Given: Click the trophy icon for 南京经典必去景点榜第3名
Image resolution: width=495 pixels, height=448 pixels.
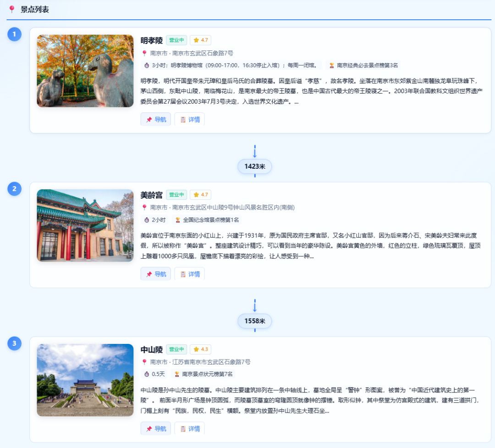Looking at the screenshot, I should pyautogui.click(x=332, y=66).
